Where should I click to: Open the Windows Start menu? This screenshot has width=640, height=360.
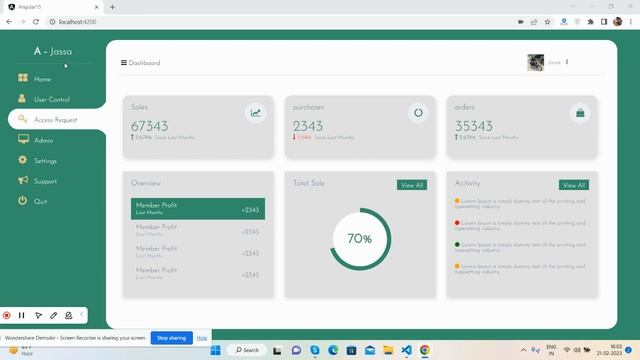(x=216, y=350)
